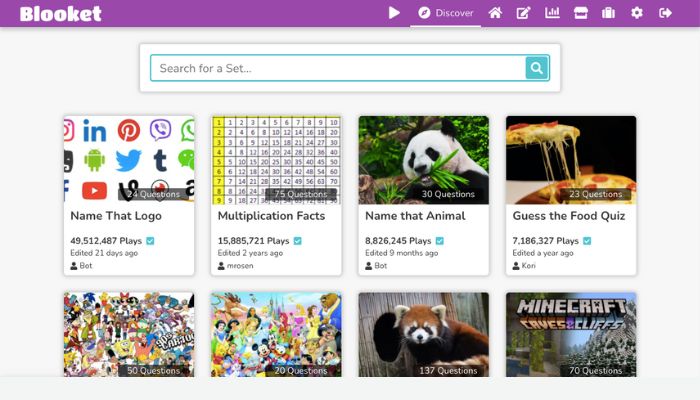Click Edited a year ago text
Image resolution: width=700 pixels, height=400 pixels.
point(543,253)
